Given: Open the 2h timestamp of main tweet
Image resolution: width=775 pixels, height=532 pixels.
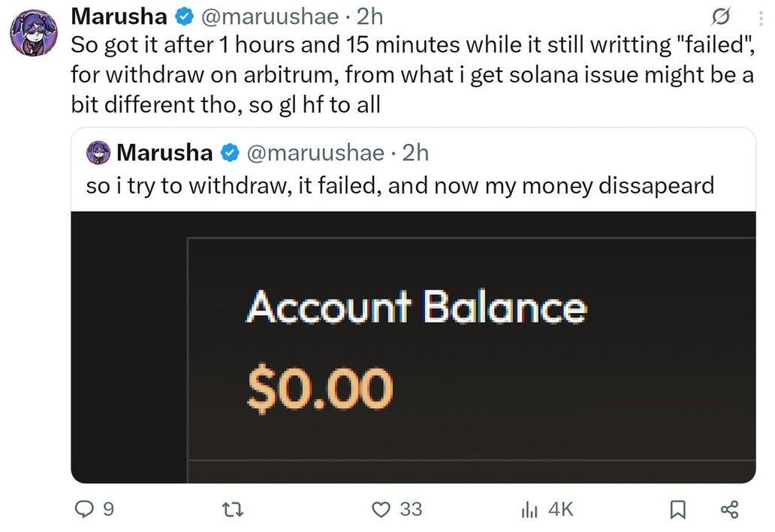Looking at the screenshot, I should click(x=369, y=17).
